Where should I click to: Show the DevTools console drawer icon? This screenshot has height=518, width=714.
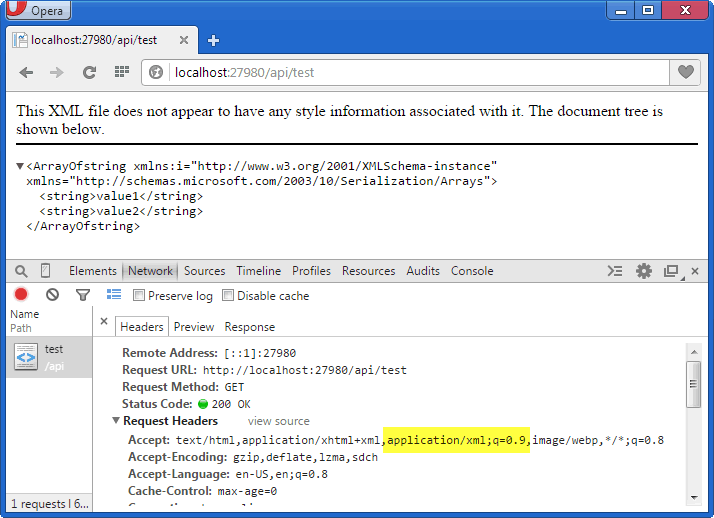pyautogui.click(x=615, y=271)
